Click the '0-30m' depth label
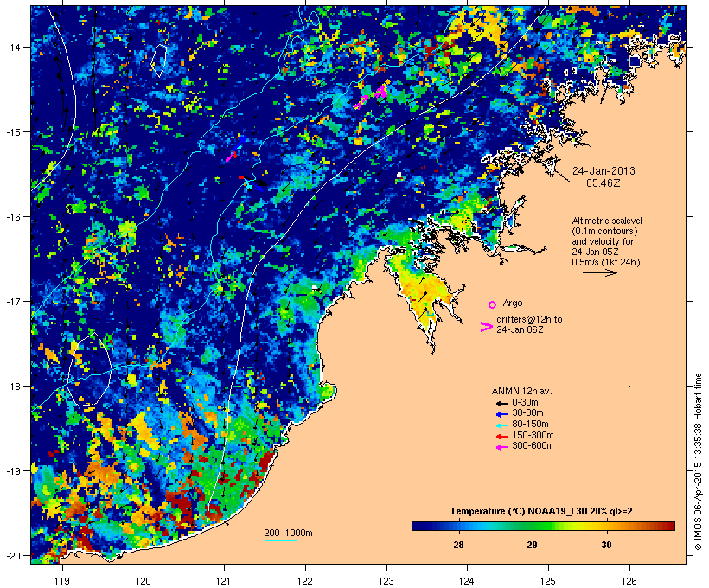 tap(525, 403)
